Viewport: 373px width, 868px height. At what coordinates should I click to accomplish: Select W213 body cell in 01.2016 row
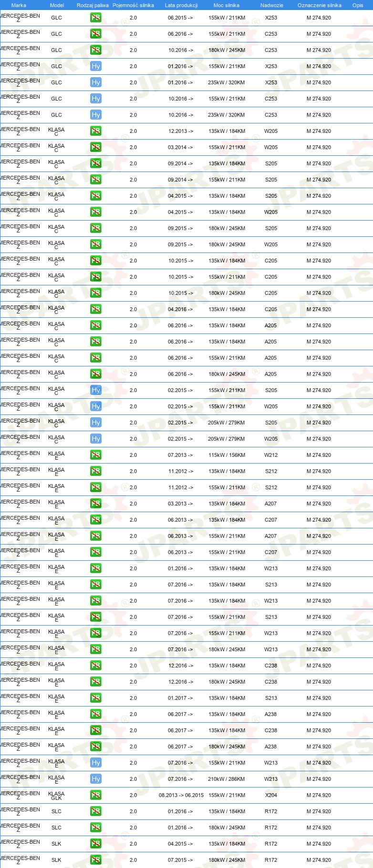271,568
